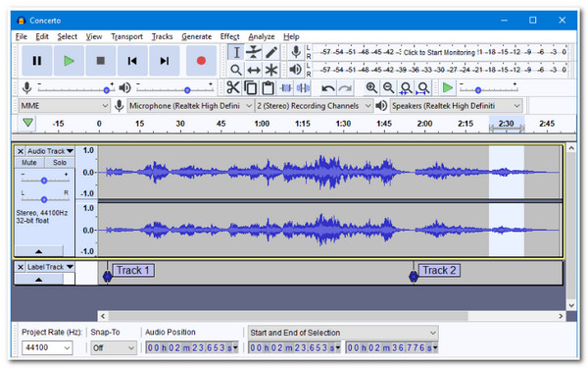Click the Redo arrow icon

point(345,88)
